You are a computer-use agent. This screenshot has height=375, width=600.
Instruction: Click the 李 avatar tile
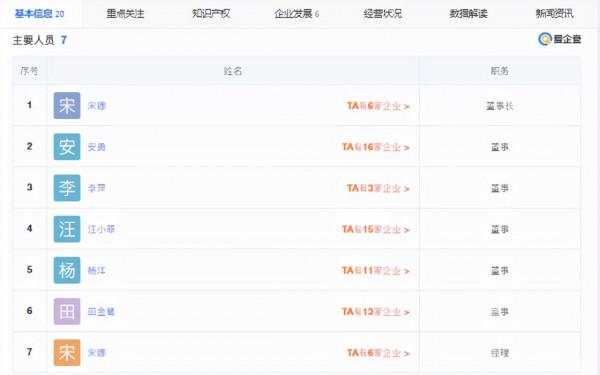(x=67, y=188)
